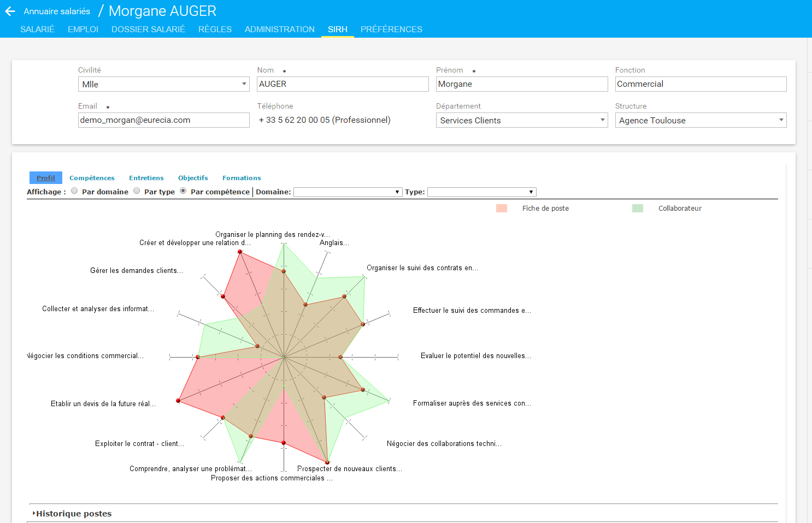Open Annuaire salariés breadcrumb link
Viewport: 812px width, 523px height.
pyautogui.click(x=57, y=11)
